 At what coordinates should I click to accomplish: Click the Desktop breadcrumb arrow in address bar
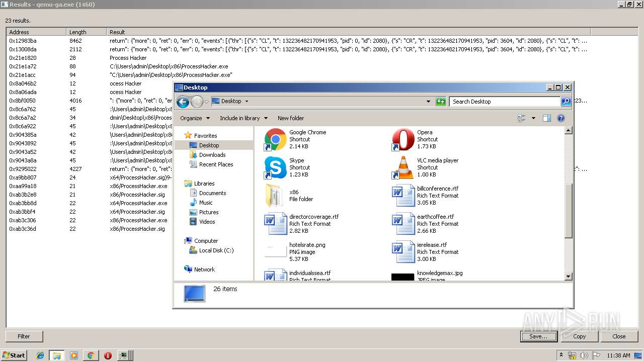tap(247, 102)
